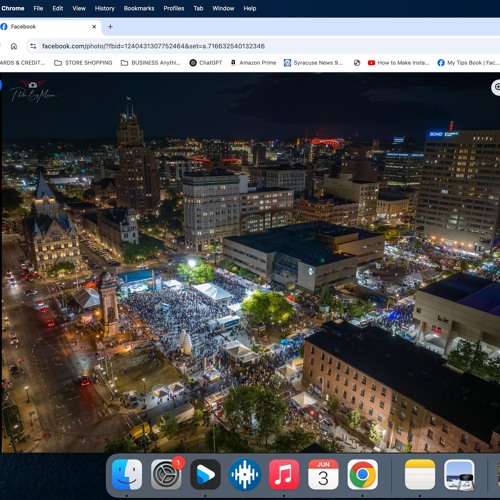Viewport: 500px width, 500px height.
Task: Open Calendar showing JUN 3 in Dock
Action: (x=323, y=474)
